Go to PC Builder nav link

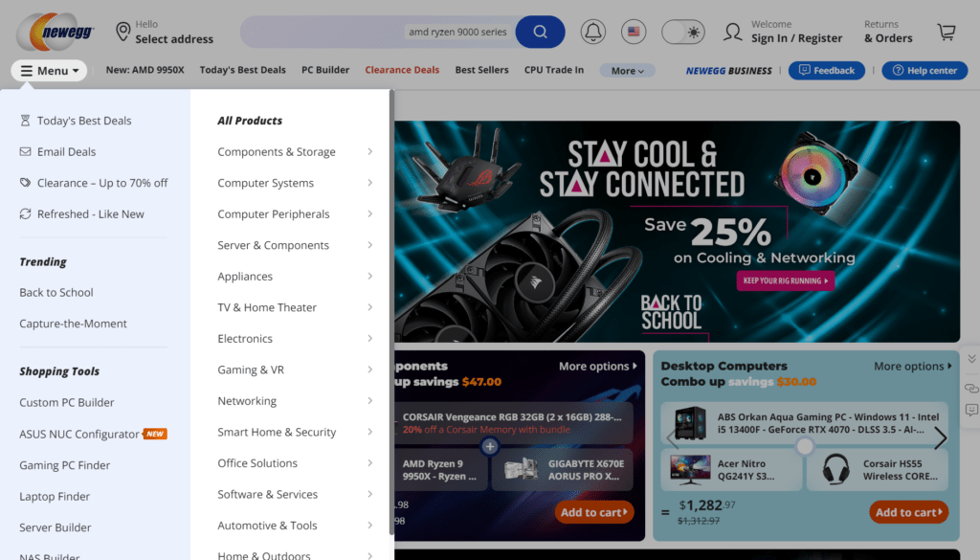(x=325, y=70)
